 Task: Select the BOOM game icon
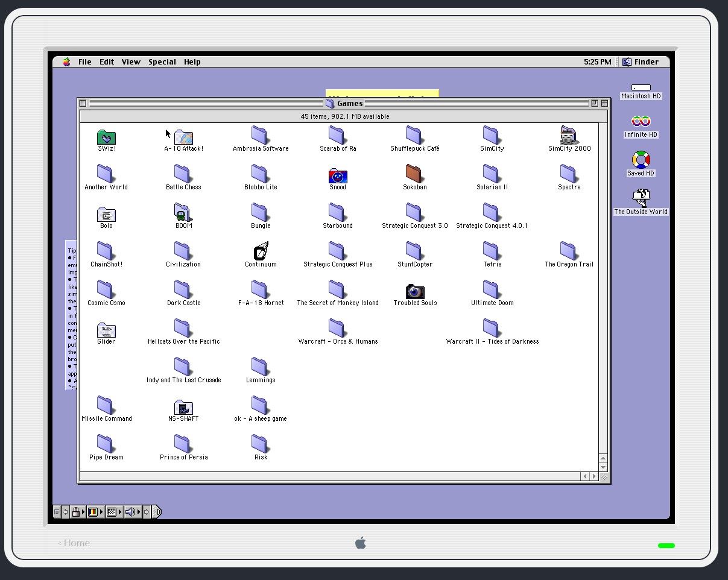click(x=183, y=213)
